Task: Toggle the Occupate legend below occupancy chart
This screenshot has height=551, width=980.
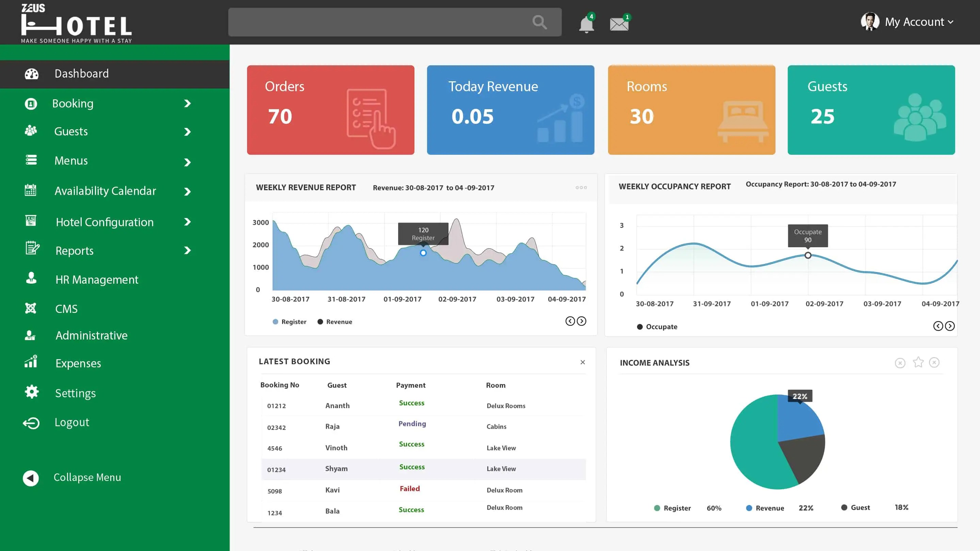Action: coord(657,326)
